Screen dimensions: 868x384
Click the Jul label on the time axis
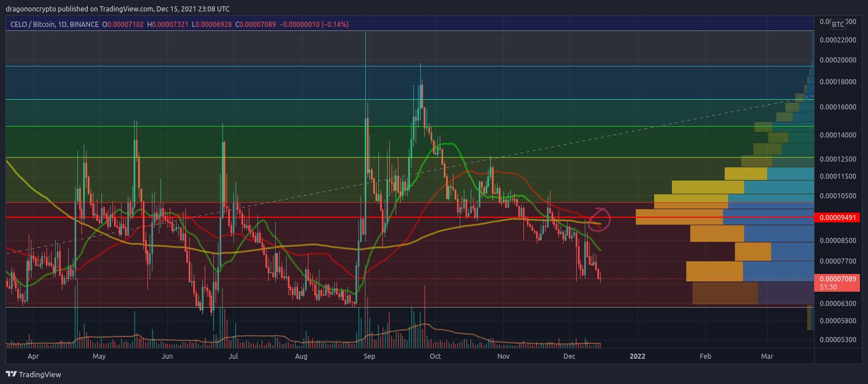tap(233, 356)
